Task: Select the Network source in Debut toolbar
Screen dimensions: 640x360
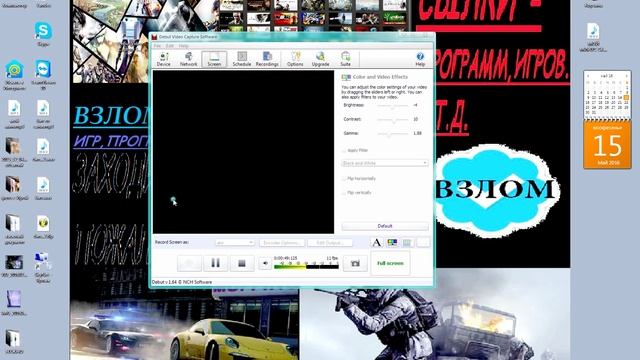Action: click(x=189, y=59)
